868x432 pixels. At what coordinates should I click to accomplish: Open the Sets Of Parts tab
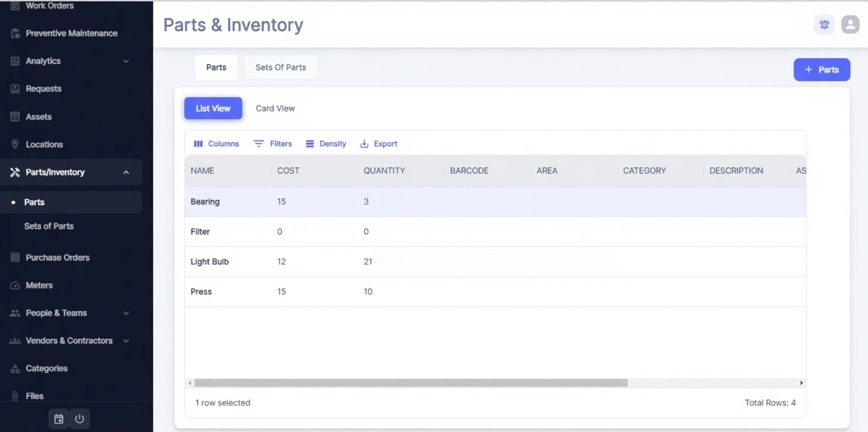click(280, 67)
